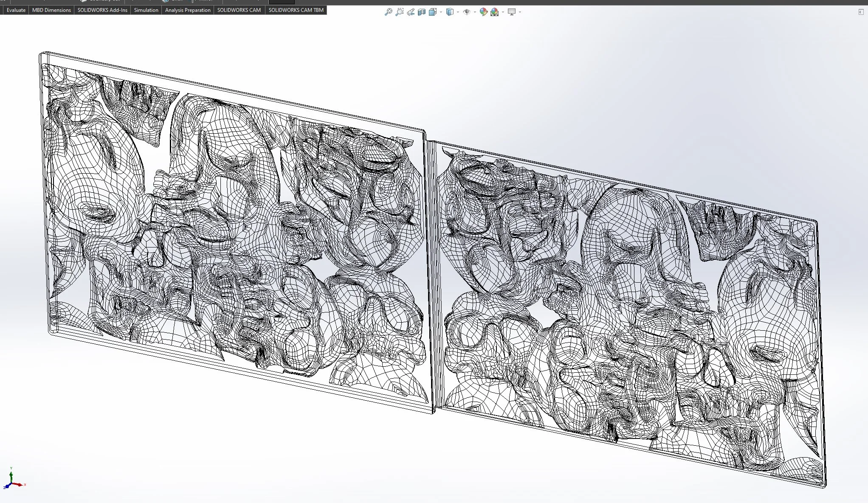Screen dimensions: 868x503
Task: Expand the View Orientation dropdown arrow
Action: tap(441, 12)
